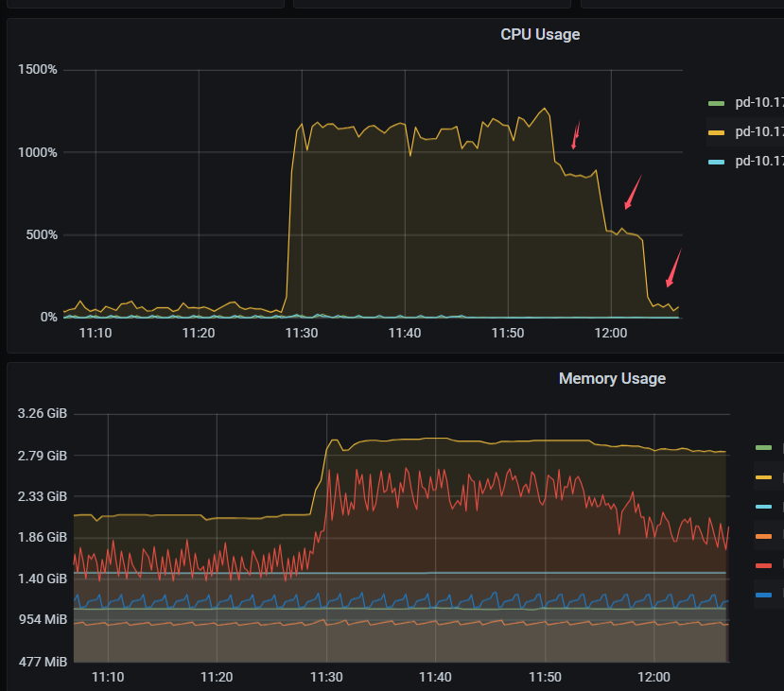The image size is (784, 691).
Task: Click the 2.33 GiB label on Memory axis
Action: [42, 496]
